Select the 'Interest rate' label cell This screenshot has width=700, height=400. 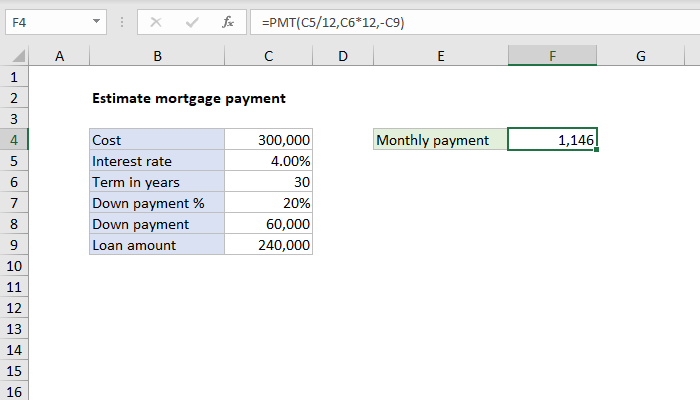pos(157,161)
